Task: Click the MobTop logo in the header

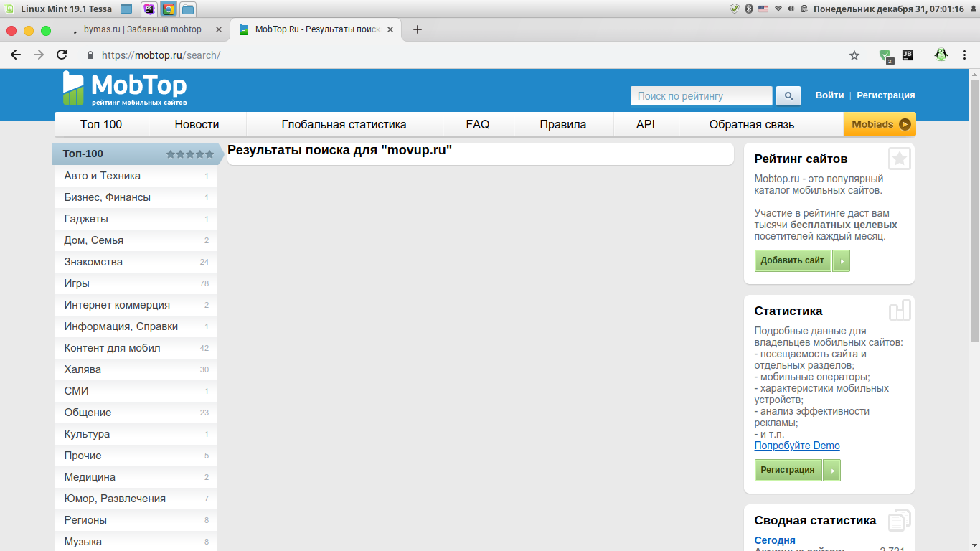Action: tap(124, 89)
